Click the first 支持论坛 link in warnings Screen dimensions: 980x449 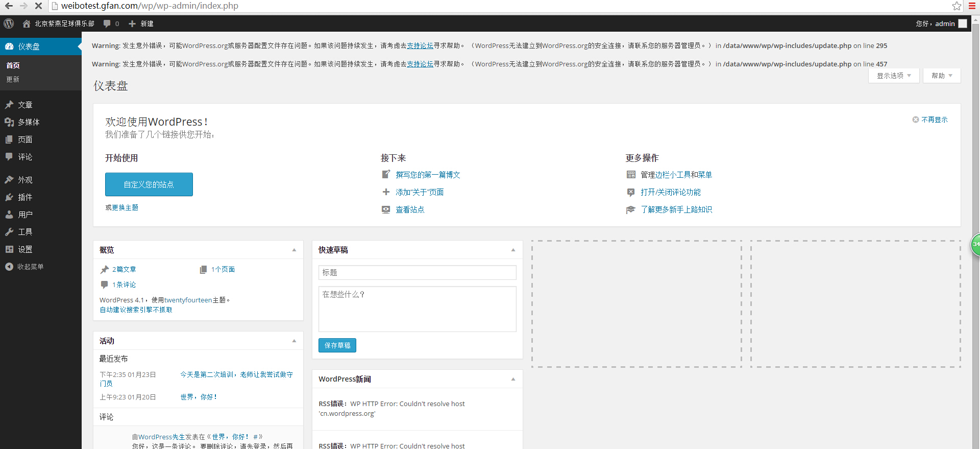coord(420,45)
